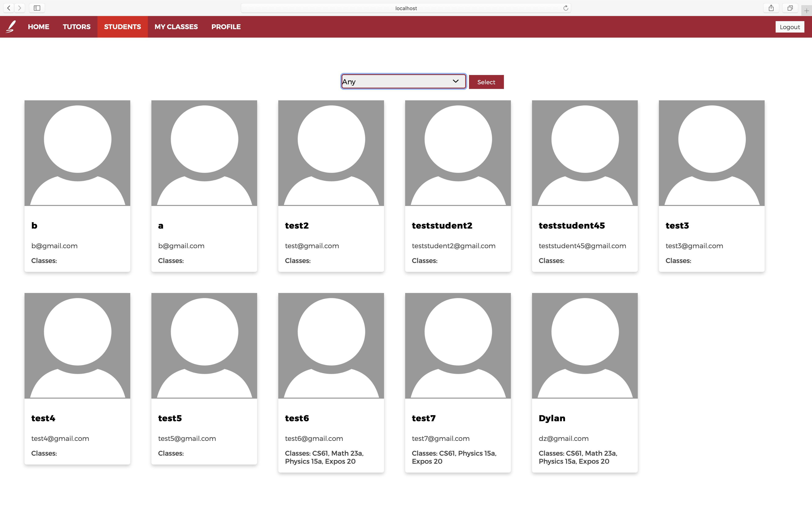The height and width of the screenshot is (507, 812).
Task: Open the Any class filter dropdown
Action: [403, 82]
